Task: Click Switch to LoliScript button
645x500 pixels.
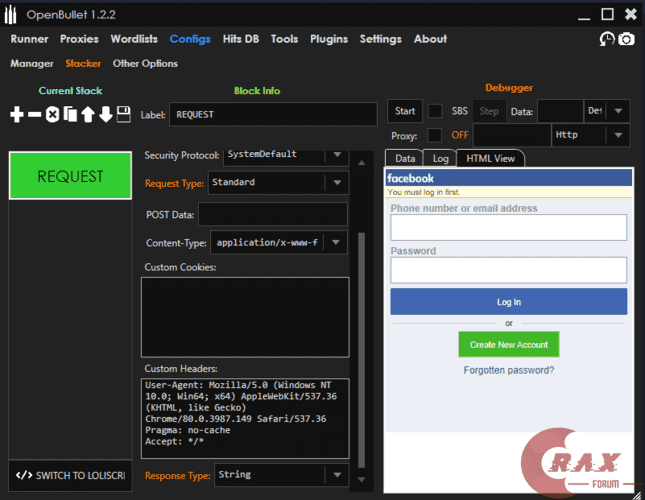Action: (70, 475)
